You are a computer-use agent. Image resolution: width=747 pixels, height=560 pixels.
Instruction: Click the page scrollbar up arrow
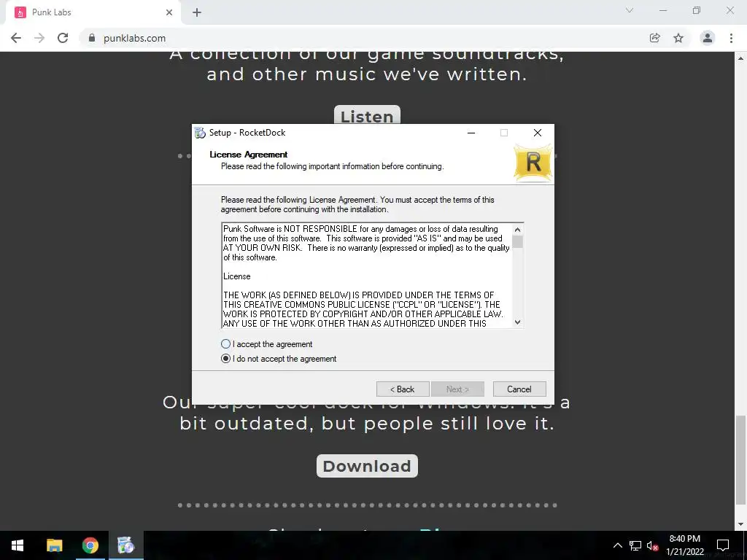(x=740, y=58)
